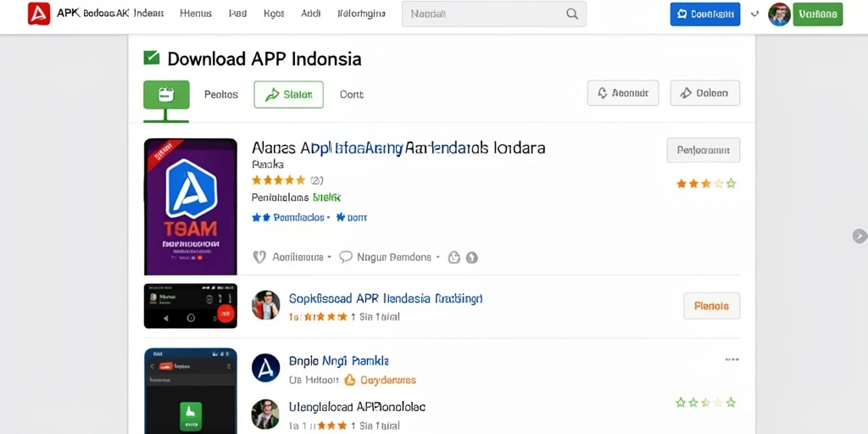Viewport: 868px width, 434px height.
Task: Click inside the header search field
Action: pos(494,14)
